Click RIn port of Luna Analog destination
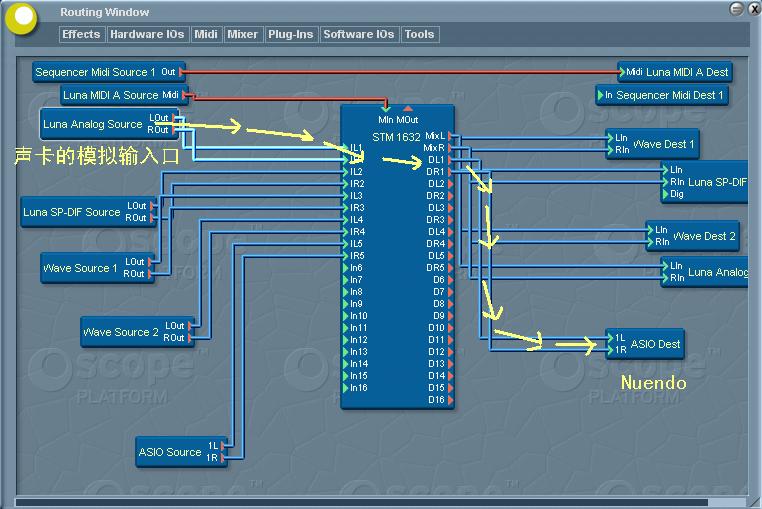Image resolution: width=762 pixels, height=509 pixels. click(x=665, y=278)
